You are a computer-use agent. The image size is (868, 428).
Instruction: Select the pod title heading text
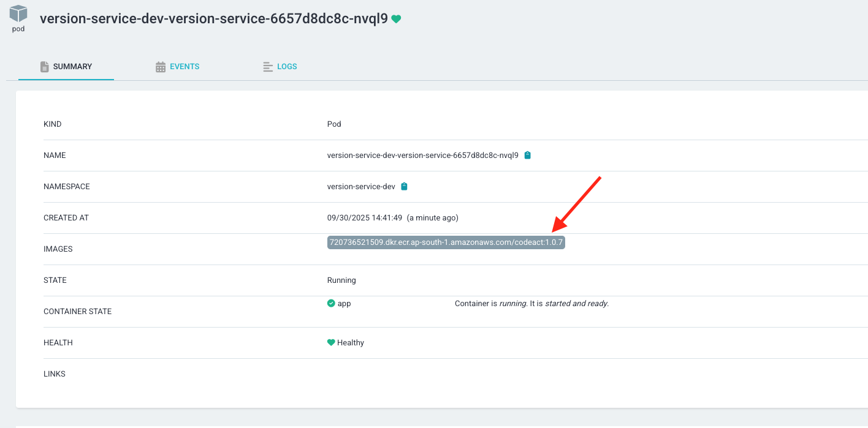click(213, 19)
